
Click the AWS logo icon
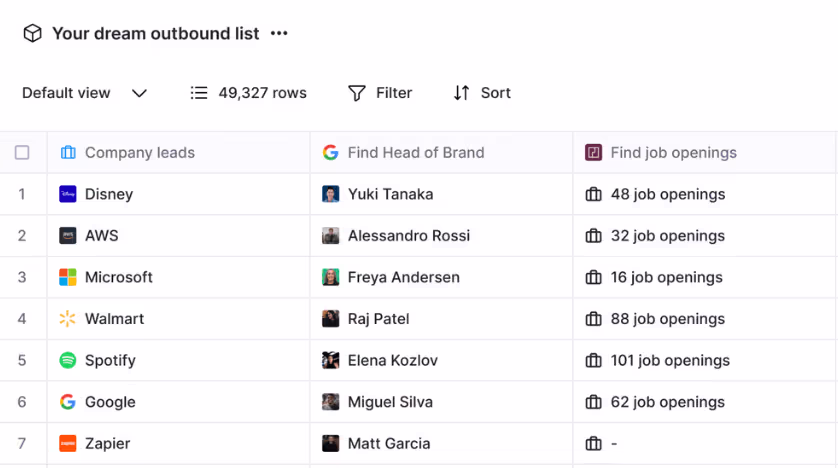[68, 236]
